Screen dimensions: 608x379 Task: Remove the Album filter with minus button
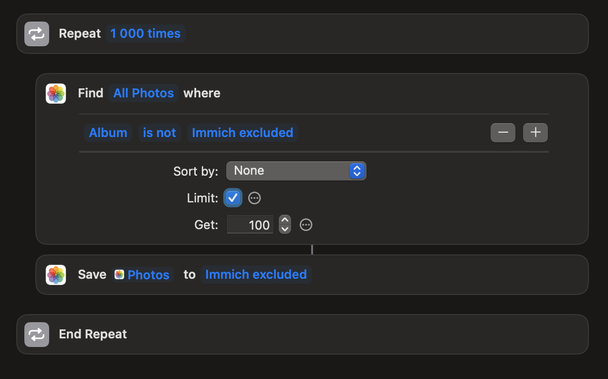point(503,133)
